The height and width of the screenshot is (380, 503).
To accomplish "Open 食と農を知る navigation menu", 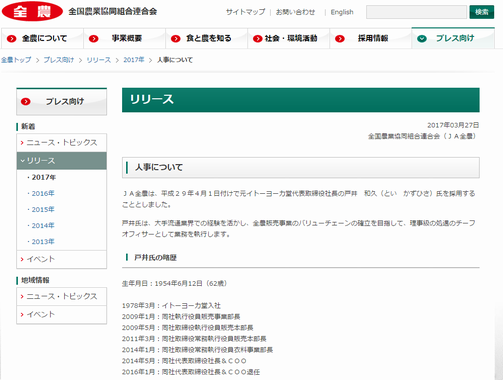I will [207, 38].
